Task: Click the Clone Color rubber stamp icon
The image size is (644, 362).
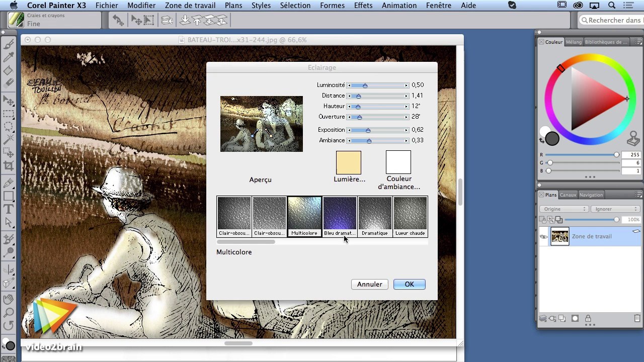Action: (x=633, y=138)
